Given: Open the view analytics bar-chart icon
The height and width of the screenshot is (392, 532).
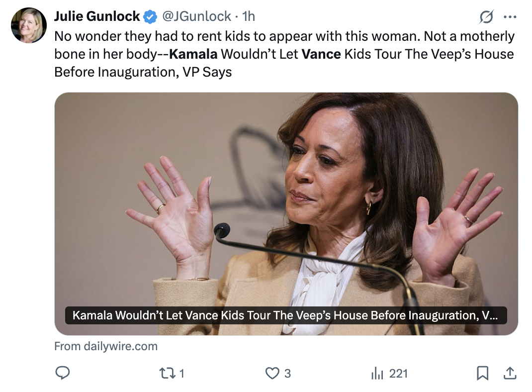Looking at the screenshot, I should tap(378, 373).
